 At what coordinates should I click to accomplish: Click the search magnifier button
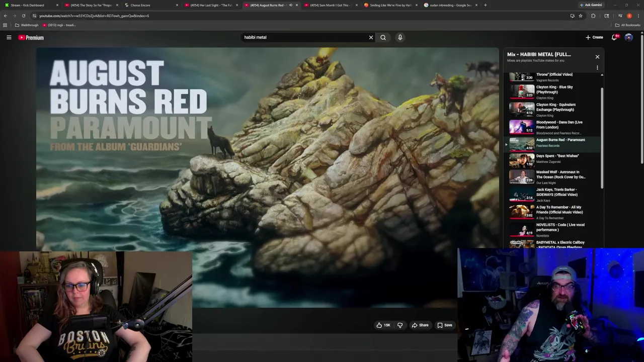tap(383, 37)
